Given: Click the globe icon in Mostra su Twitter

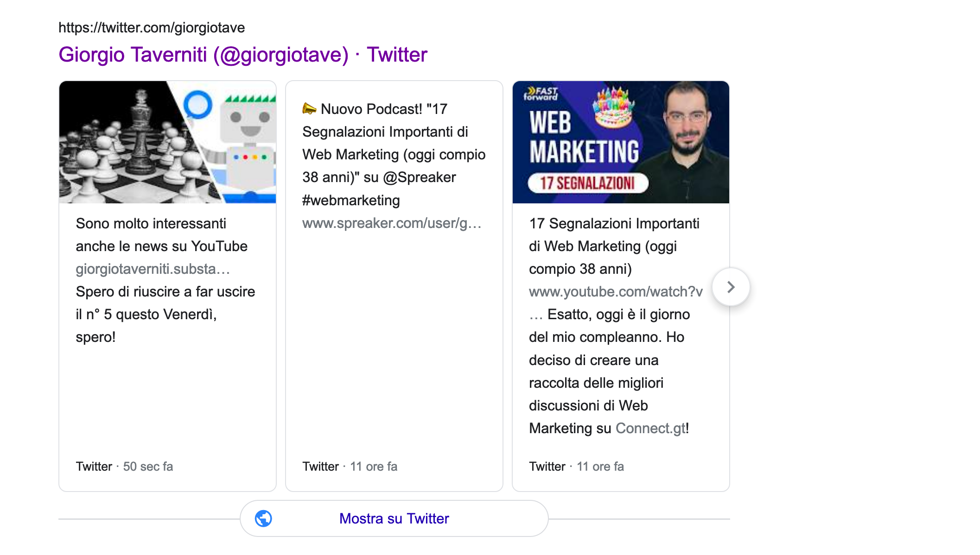Looking at the screenshot, I should click(x=263, y=518).
